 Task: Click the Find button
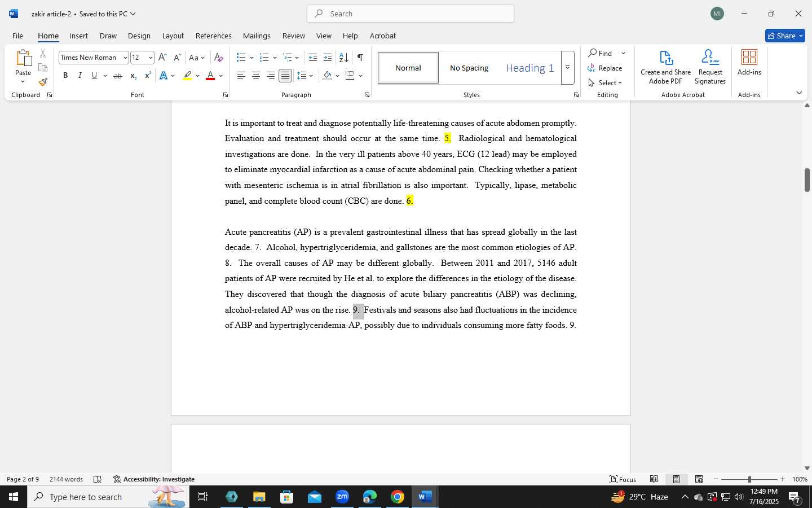601,53
